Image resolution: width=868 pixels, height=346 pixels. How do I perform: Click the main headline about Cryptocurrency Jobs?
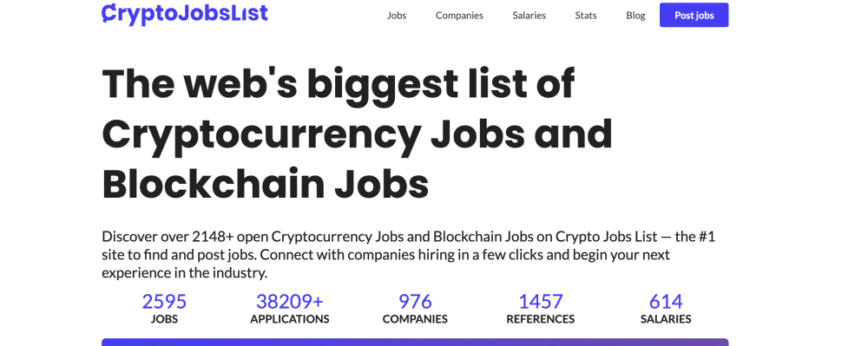(x=357, y=134)
